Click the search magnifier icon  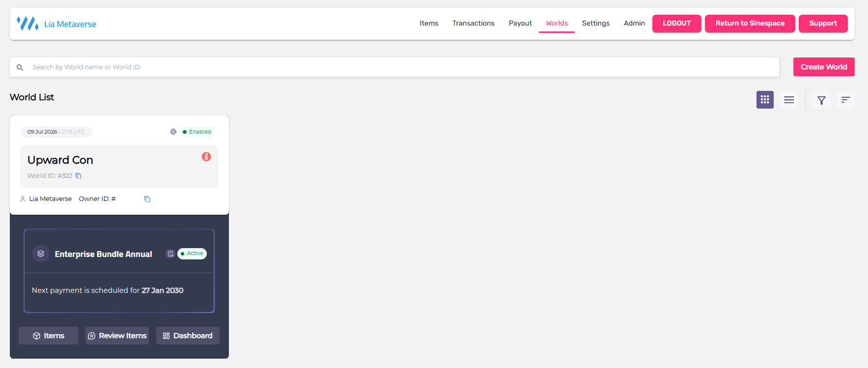point(20,67)
